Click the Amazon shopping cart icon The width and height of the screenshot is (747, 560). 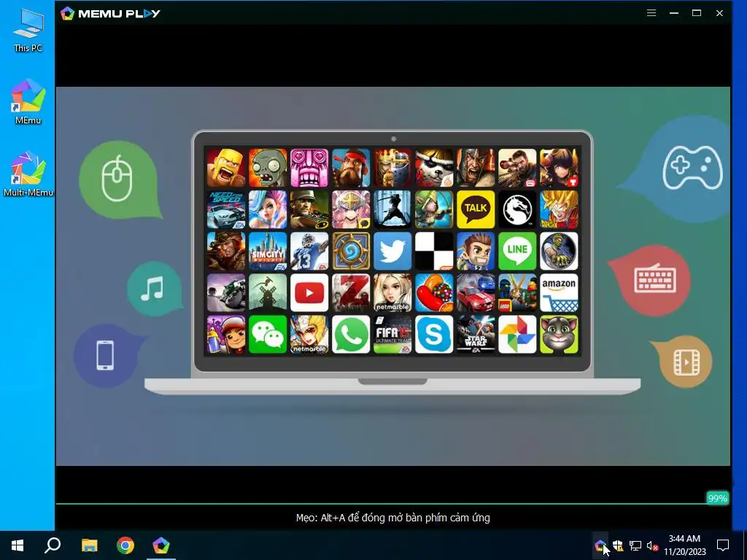point(559,293)
